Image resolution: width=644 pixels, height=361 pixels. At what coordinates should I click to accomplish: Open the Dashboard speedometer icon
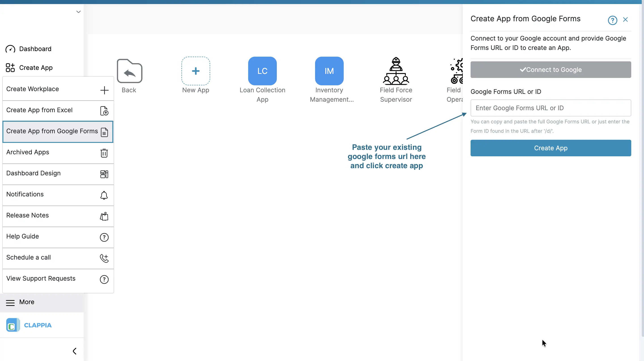pos(10,49)
